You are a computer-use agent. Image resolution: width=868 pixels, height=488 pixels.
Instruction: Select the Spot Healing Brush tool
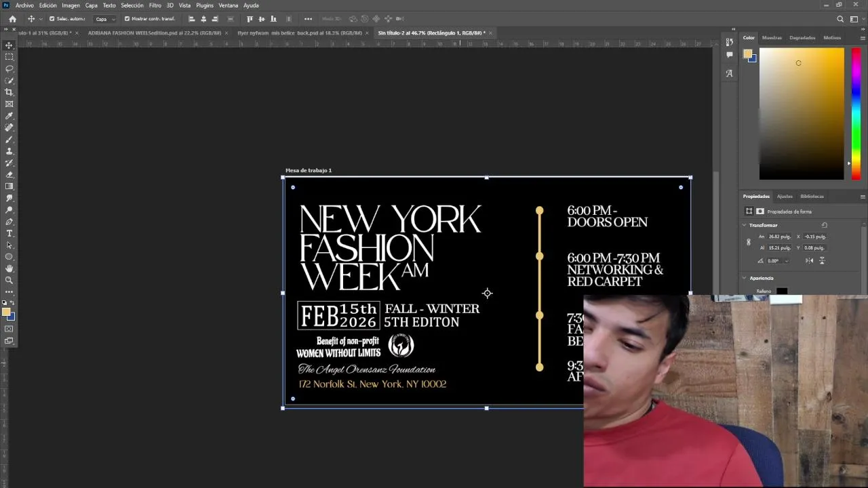(9, 127)
